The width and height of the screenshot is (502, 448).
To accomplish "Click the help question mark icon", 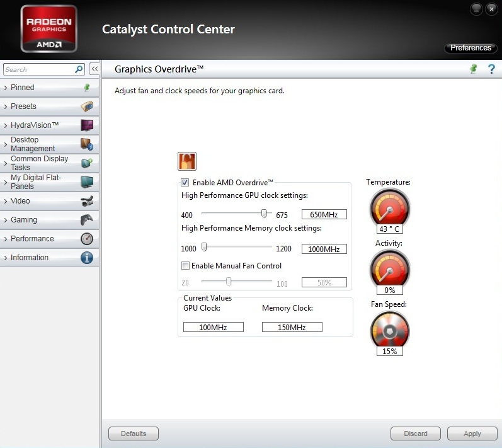I will point(492,69).
